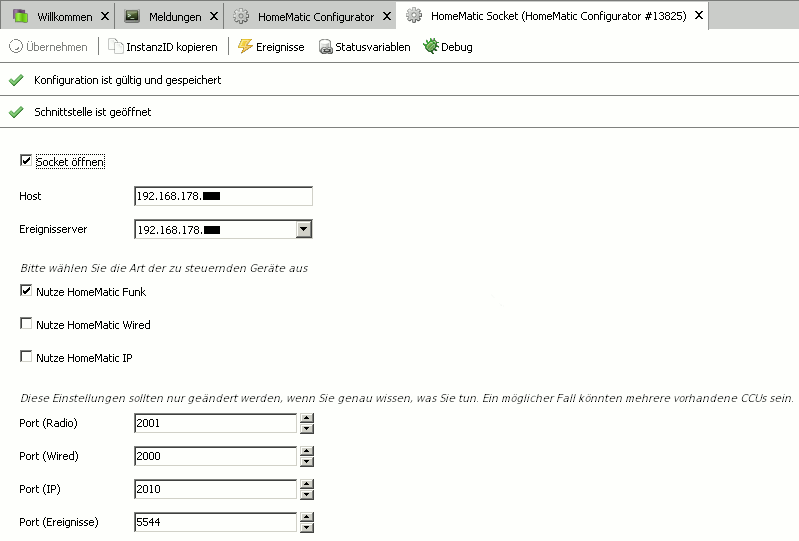Click the 'Konfiguration ist gültig und gespeichert' message
799x541 pixels.
pos(127,80)
